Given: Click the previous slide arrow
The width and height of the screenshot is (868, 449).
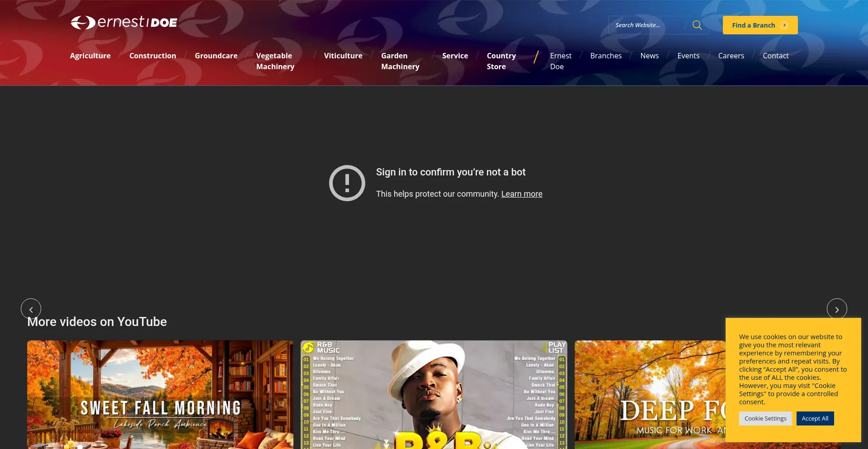Looking at the screenshot, I should (31, 309).
